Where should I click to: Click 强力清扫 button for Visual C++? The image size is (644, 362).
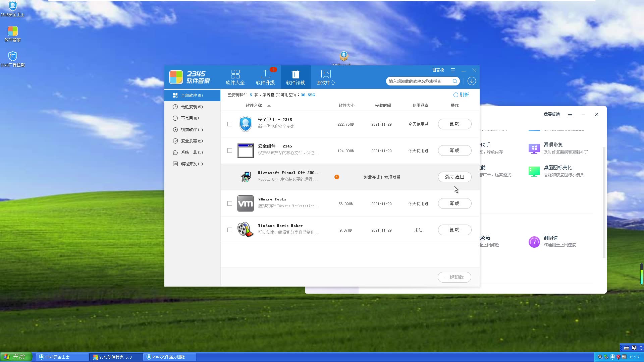(454, 177)
